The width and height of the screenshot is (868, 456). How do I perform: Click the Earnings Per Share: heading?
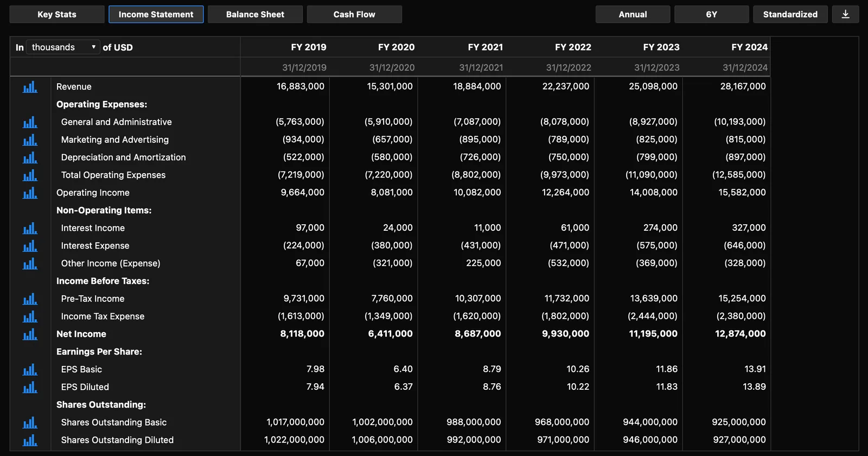click(99, 351)
